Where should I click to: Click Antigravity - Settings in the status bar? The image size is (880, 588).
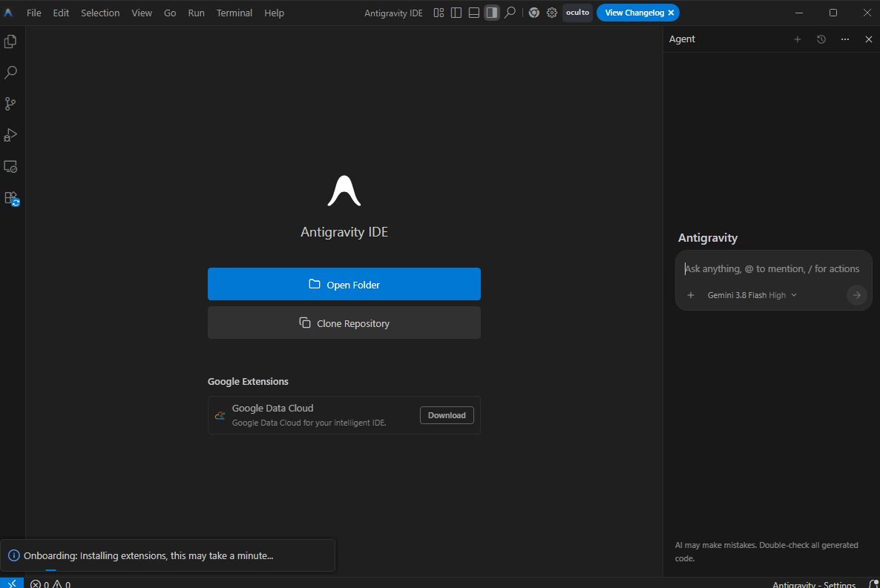814,584
